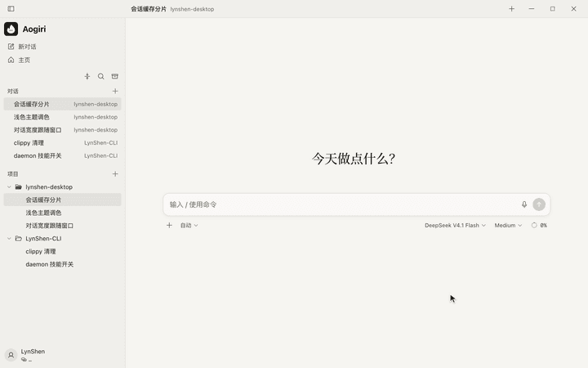Open 会话缓存分片 under lynshen-desktop project
Image resolution: width=588 pixels, height=368 pixels.
tap(63, 200)
